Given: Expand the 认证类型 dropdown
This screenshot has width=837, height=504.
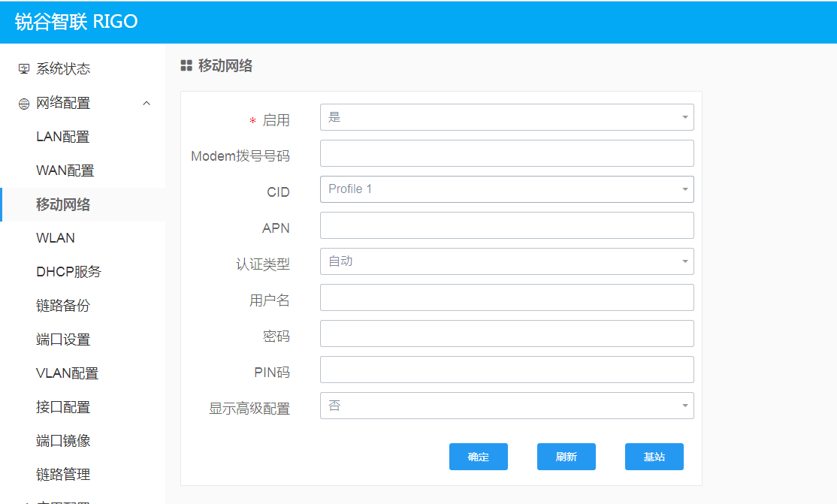Looking at the screenshot, I should 506,261.
